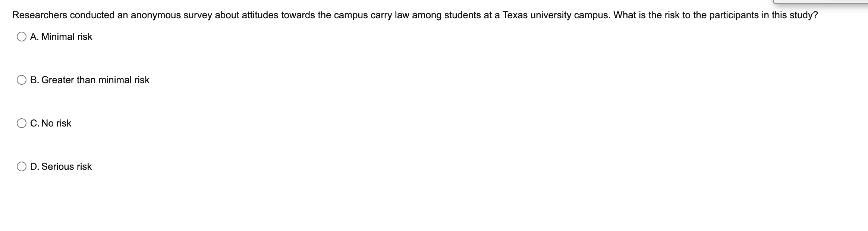Click the label text C. No risk
The height and width of the screenshot is (231, 868).
[x=50, y=123]
